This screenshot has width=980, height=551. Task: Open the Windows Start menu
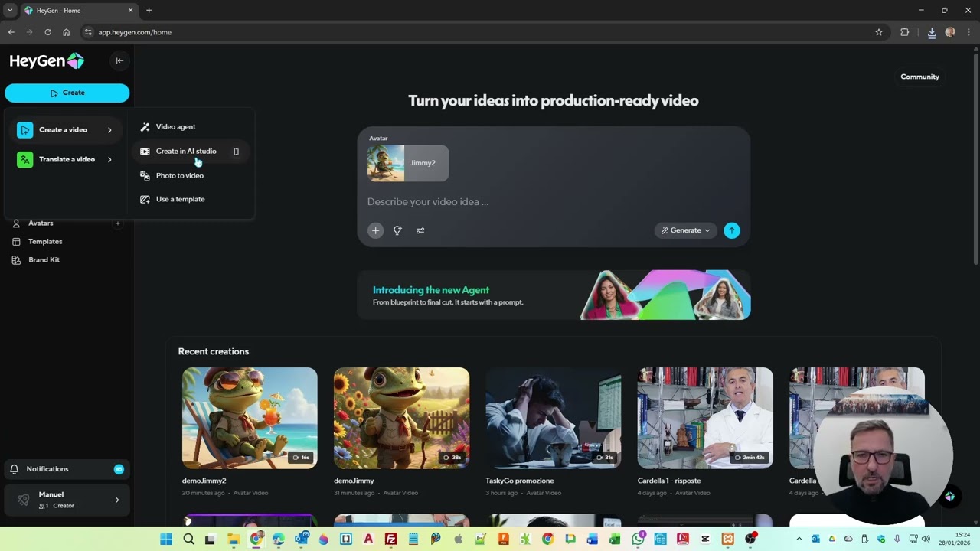click(166, 540)
